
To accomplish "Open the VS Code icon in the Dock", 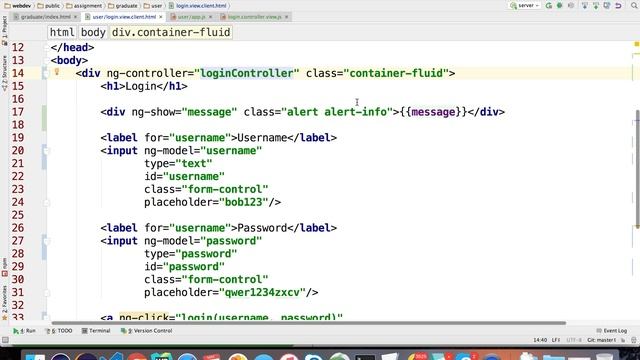I will click(111, 356).
